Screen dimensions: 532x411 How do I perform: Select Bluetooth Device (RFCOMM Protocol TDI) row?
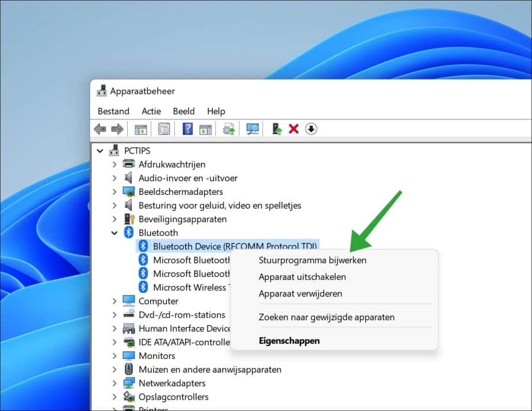228,246
